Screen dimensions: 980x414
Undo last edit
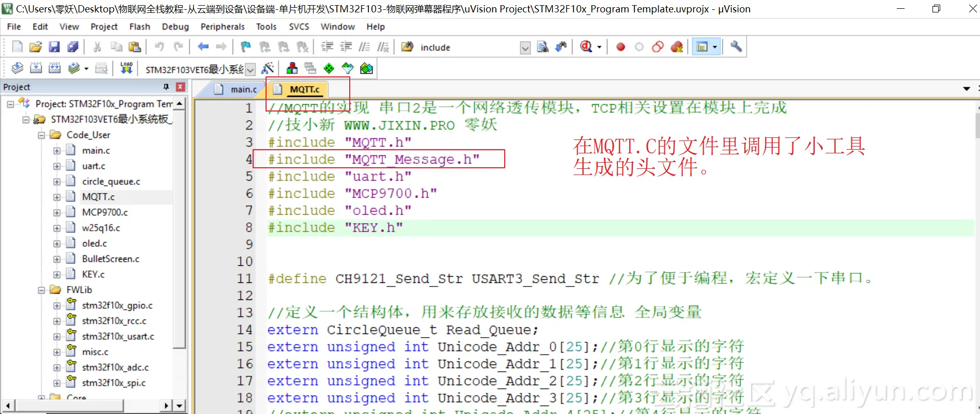tap(159, 47)
